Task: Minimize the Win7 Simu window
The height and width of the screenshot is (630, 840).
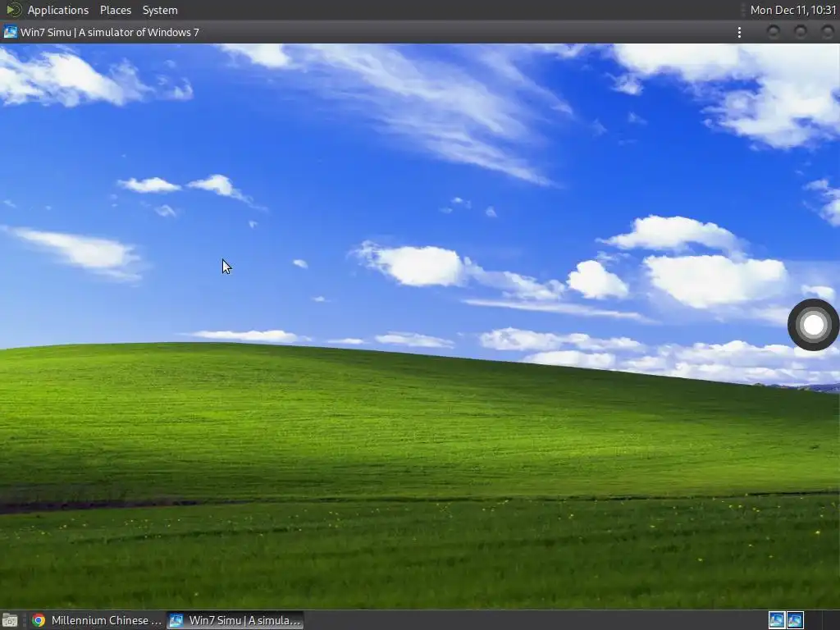Action: [773, 32]
